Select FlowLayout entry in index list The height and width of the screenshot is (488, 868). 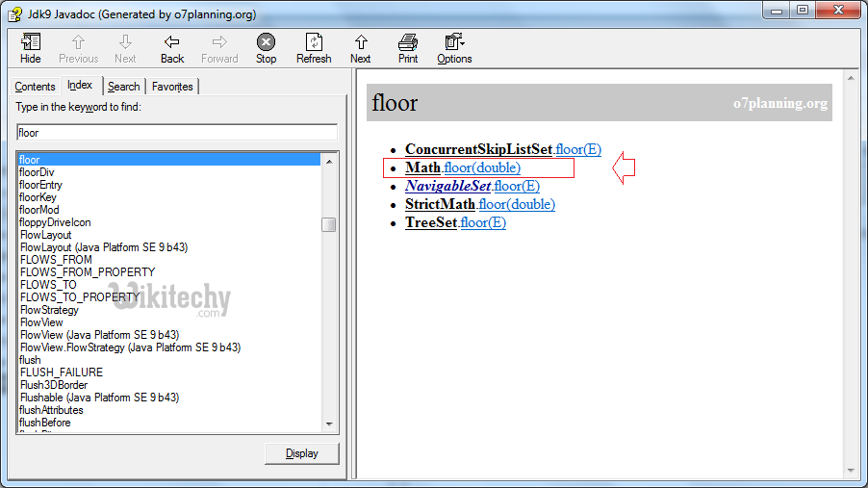(45, 235)
